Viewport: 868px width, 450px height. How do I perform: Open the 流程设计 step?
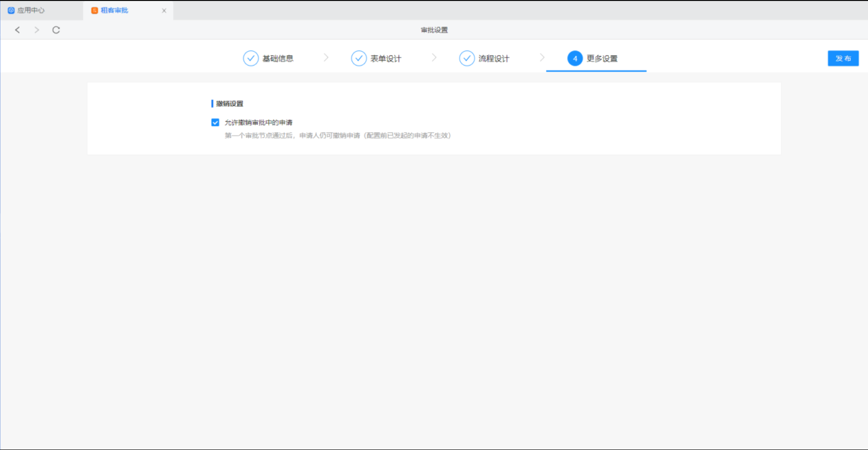(494, 59)
